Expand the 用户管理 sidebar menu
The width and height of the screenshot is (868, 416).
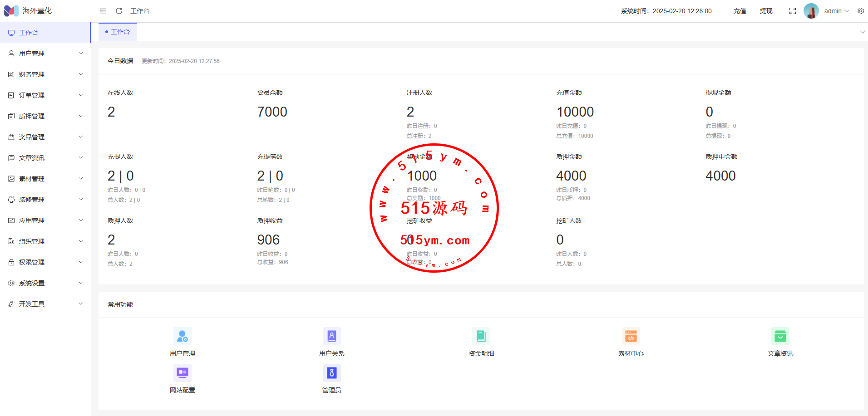[45, 54]
